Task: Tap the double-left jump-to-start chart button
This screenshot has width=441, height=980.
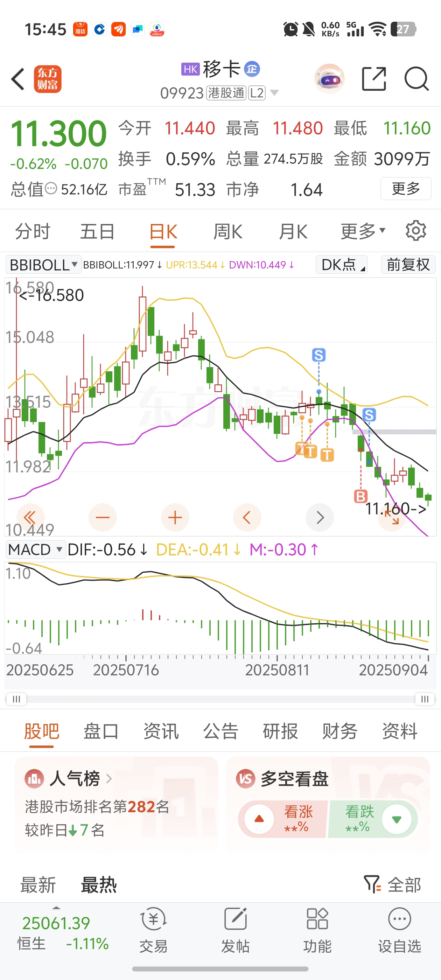Action: pyautogui.click(x=30, y=517)
